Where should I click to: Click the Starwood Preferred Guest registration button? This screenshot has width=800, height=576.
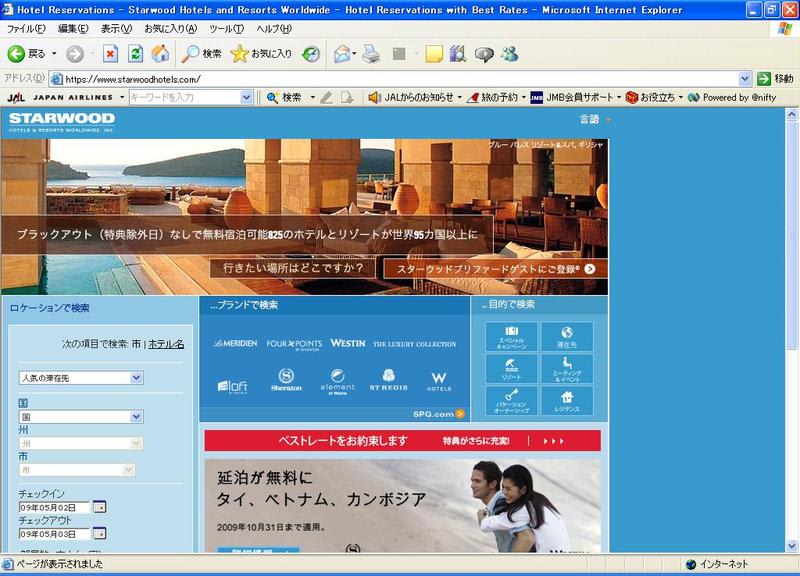[495, 269]
